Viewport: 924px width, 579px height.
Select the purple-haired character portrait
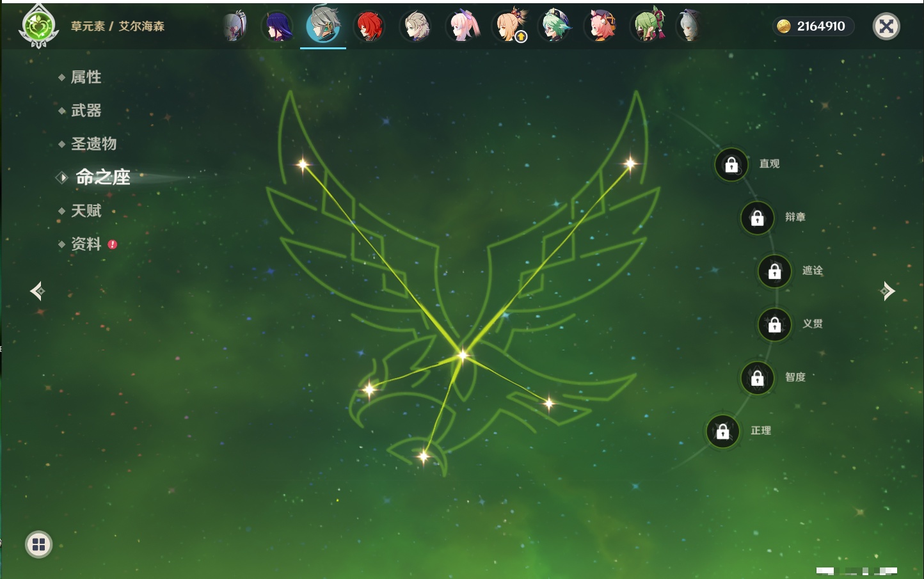(x=278, y=27)
